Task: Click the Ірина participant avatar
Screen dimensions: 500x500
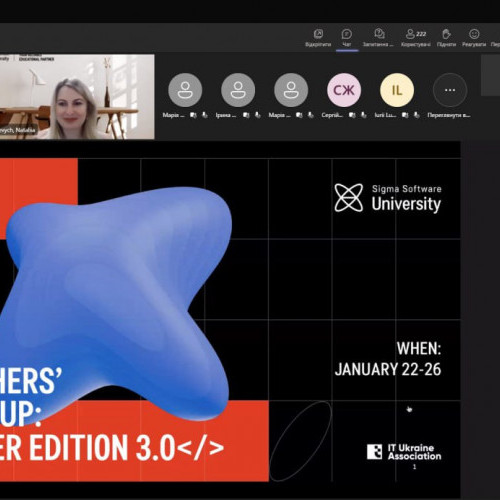Action: tap(238, 90)
